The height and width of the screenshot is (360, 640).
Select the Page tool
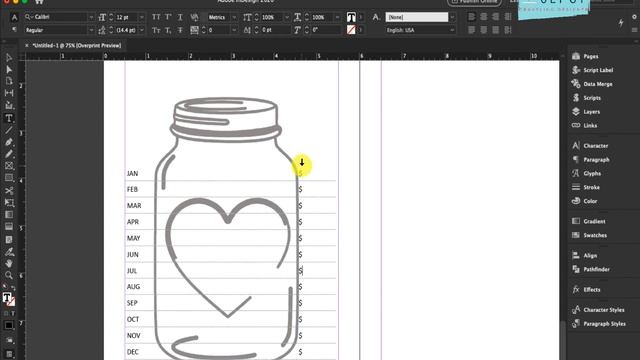coord(9,81)
